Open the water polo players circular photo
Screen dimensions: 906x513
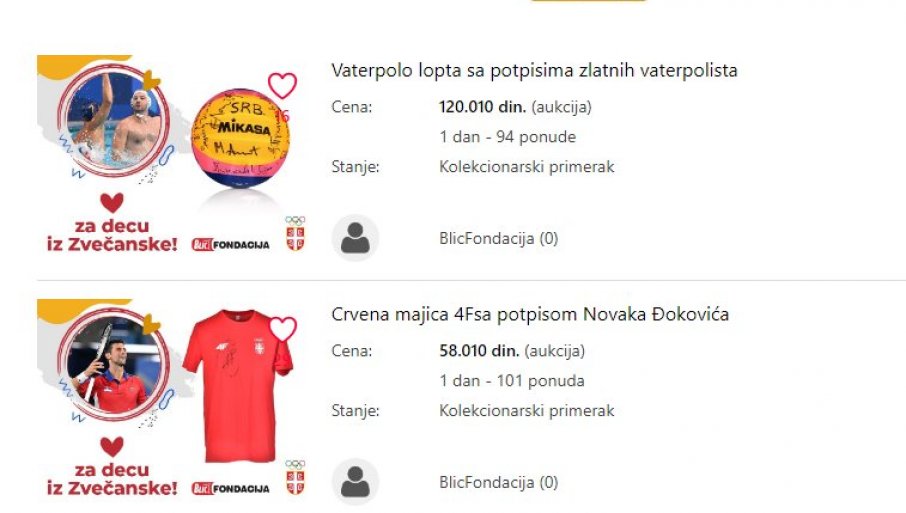tap(114, 121)
